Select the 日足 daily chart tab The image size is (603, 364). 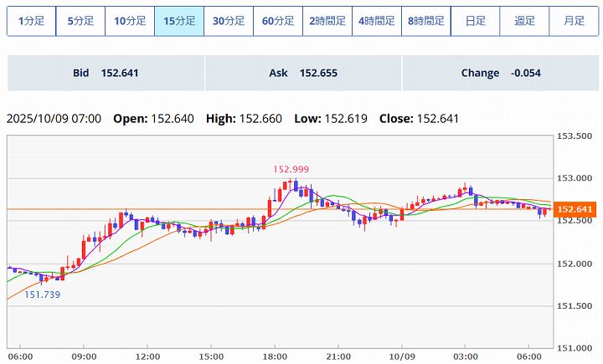[x=476, y=21]
